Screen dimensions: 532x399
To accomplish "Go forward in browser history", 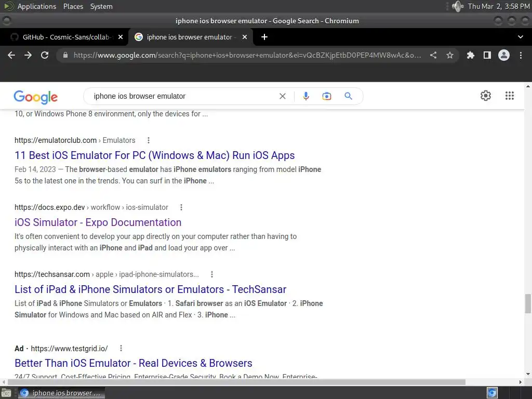I will pyautogui.click(x=28, y=55).
